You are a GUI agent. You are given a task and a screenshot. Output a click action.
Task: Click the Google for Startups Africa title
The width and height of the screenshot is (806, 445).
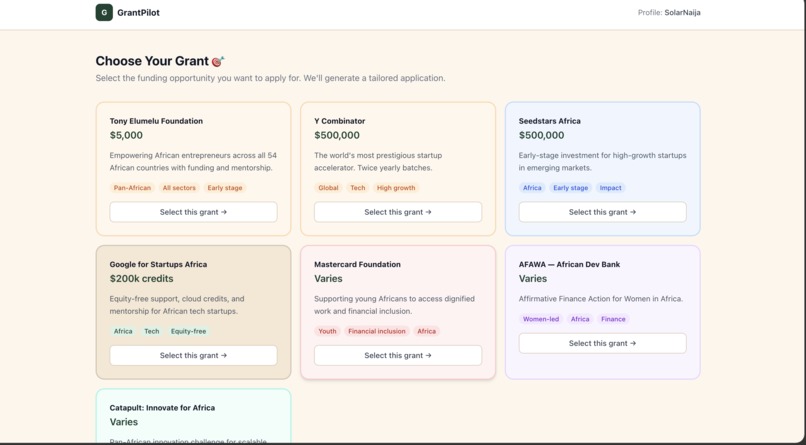pyautogui.click(x=158, y=265)
